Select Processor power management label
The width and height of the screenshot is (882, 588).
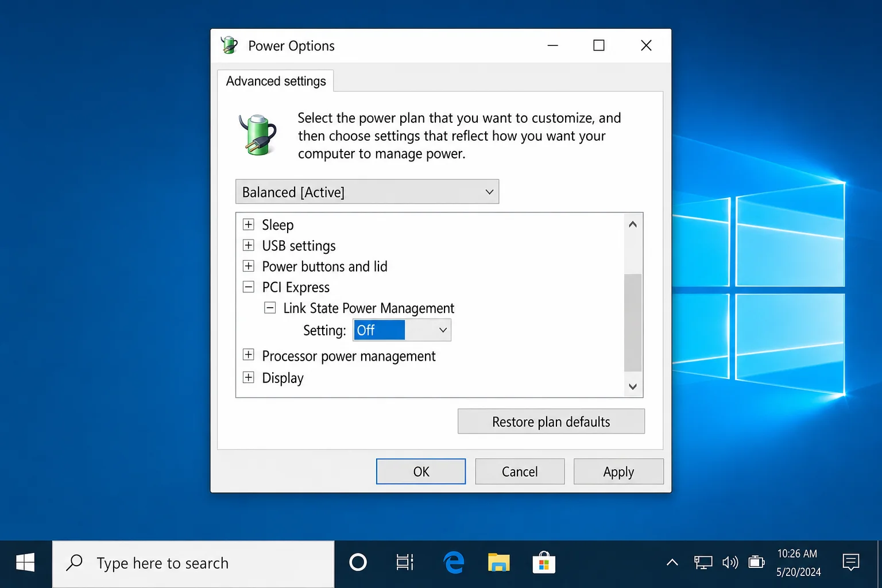(349, 356)
